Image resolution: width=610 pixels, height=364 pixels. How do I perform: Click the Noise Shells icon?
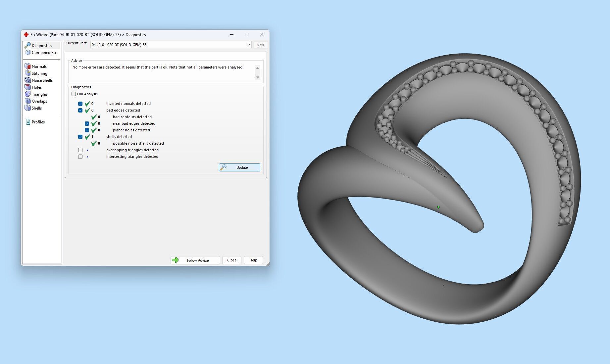tap(28, 80)
